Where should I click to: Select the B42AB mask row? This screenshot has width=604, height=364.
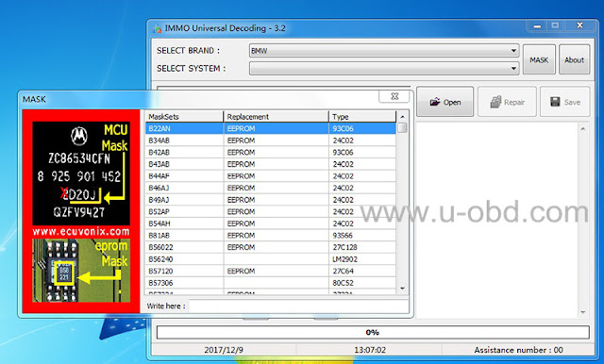tap(271, 153)
